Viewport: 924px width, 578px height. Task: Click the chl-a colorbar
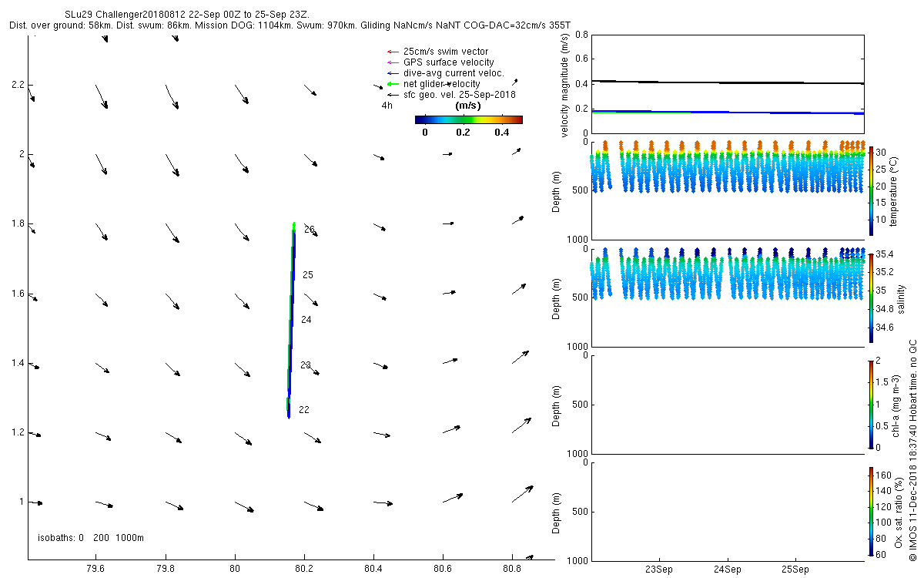pyautogui.click(x=871, y=403)
